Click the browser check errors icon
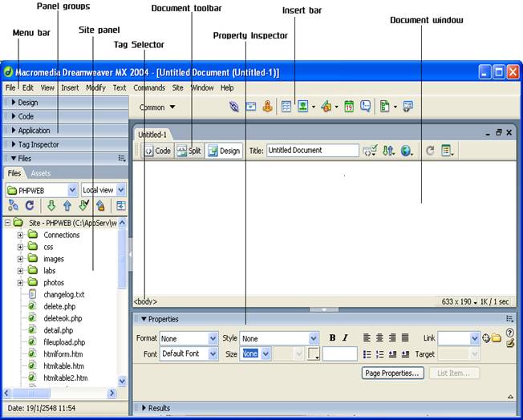Image resolution: width=523 pixels, height=420 pixels. [x=370, y=151]
